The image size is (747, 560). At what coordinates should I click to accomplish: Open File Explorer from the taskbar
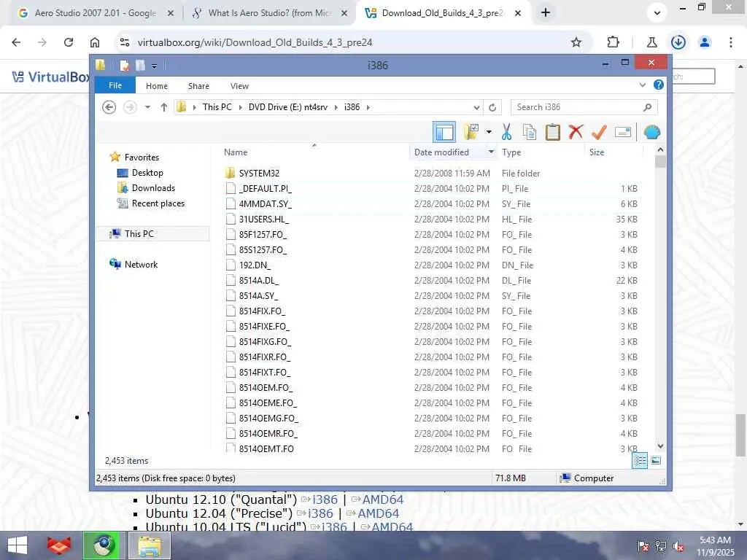pos(150,545)
